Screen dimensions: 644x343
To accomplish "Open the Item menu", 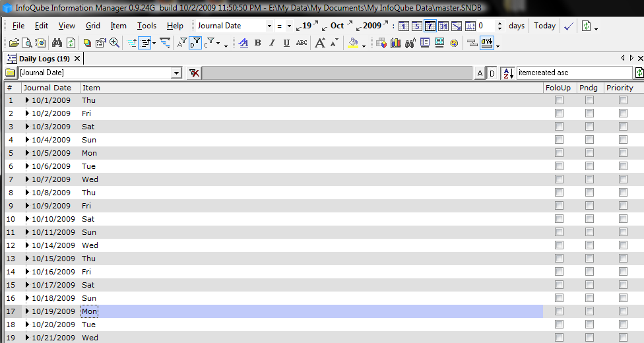I will tap(118, 26).
